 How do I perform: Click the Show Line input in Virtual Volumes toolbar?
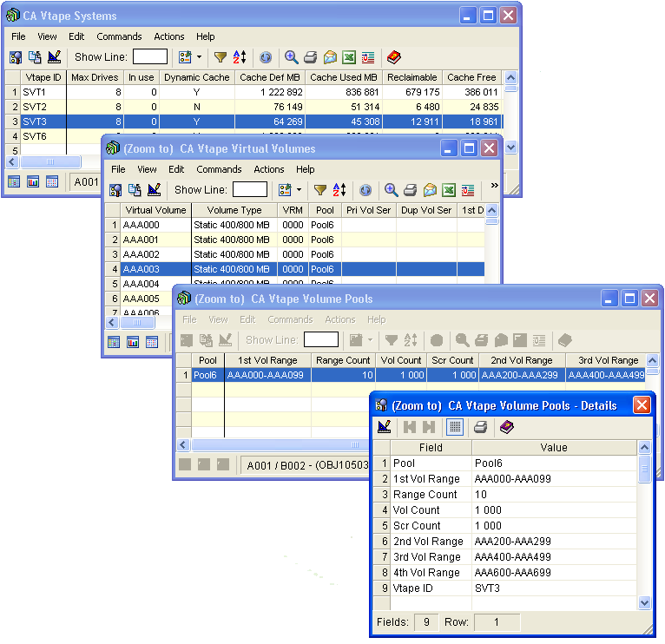[250, 189]
